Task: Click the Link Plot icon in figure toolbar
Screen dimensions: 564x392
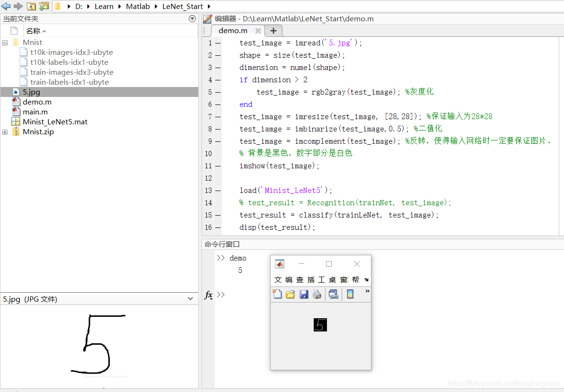Action: (334, 294)
